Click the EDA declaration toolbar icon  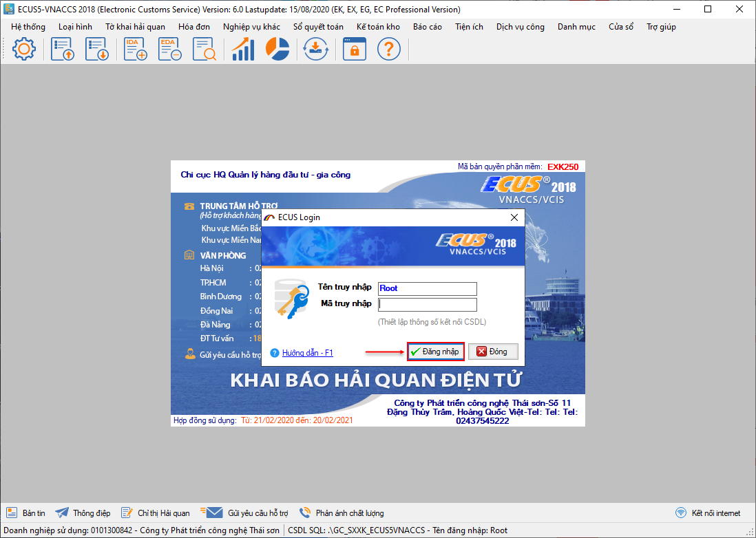coord(169,49)
